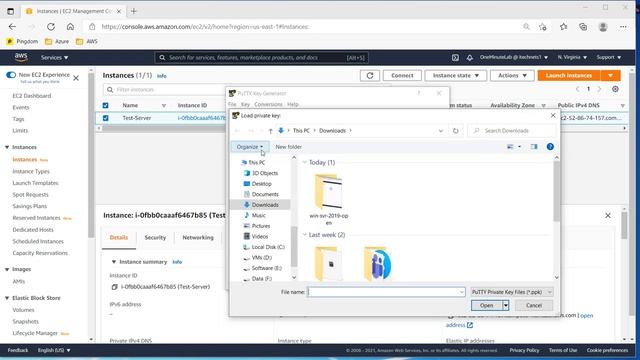Go up one folder level in dialog
640x360 pixels.
pos(270,131)
